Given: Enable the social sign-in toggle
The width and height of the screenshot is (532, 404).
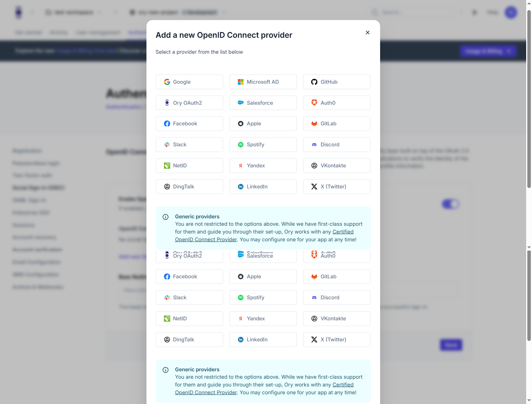Looking at the screenshot, I should coord(451,204).
